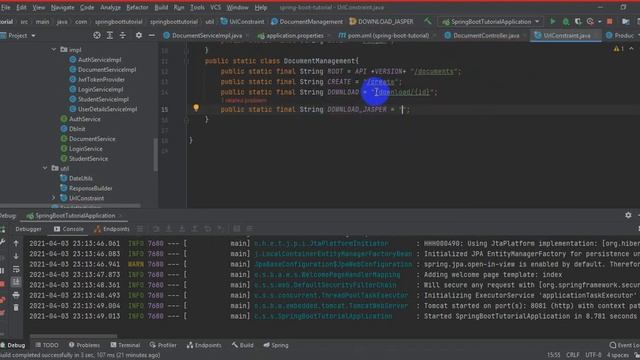Open the Problems tool window

pos(84,345)
